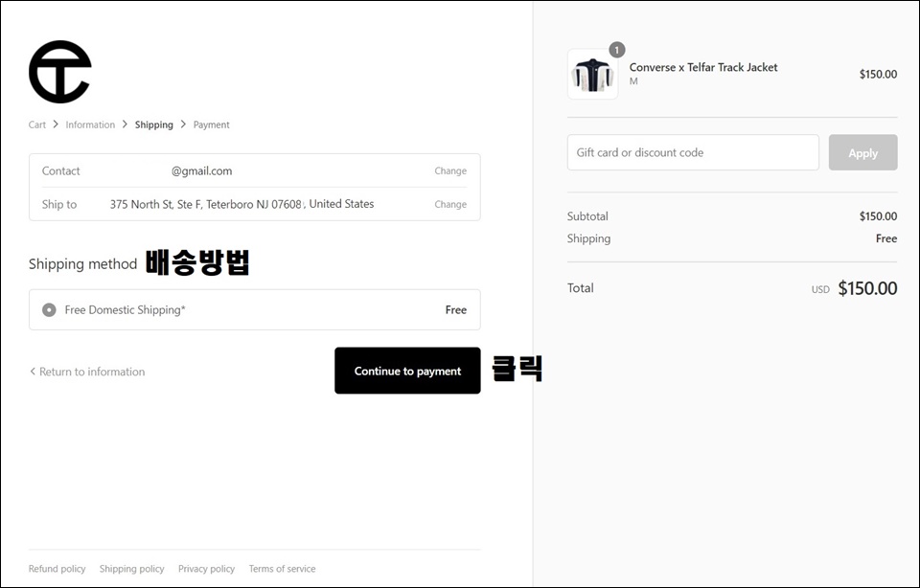Change the contact email

tap(450, 170)
